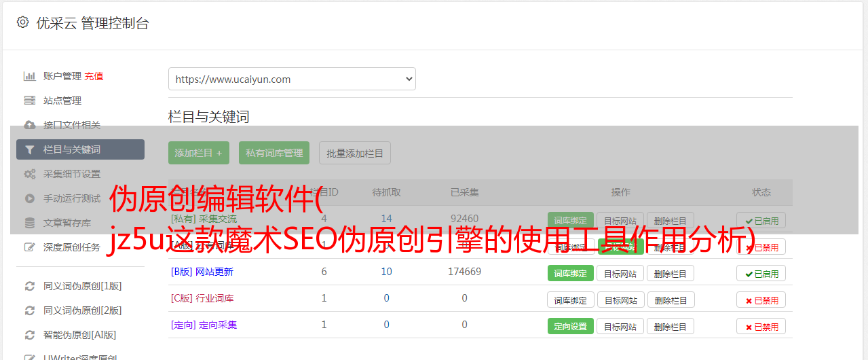
Task: Click the 批量添加栏目 button
Action: pos(355,153)
